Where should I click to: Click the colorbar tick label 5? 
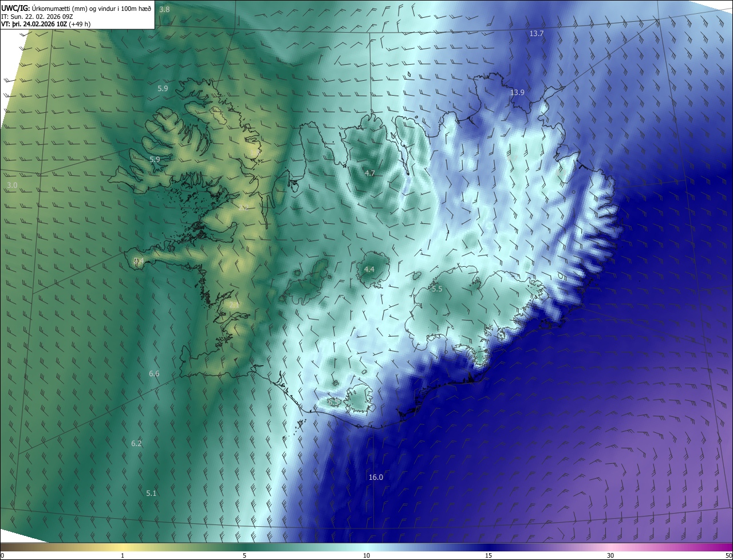point(245,555)
